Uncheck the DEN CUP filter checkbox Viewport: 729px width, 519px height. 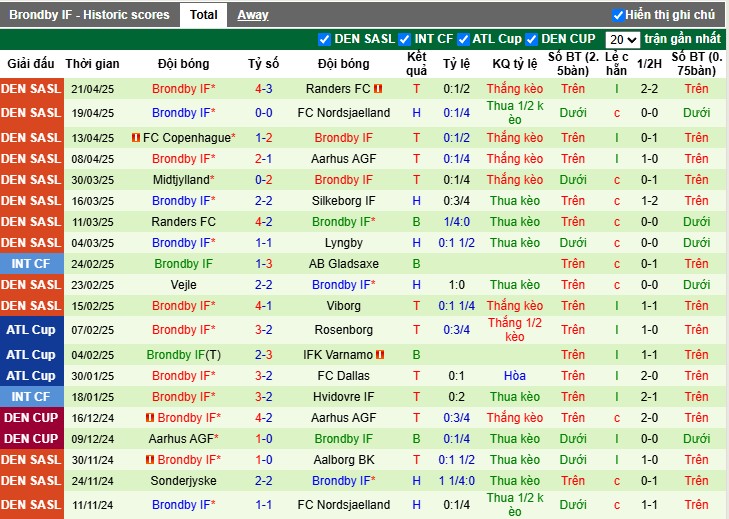531,40
